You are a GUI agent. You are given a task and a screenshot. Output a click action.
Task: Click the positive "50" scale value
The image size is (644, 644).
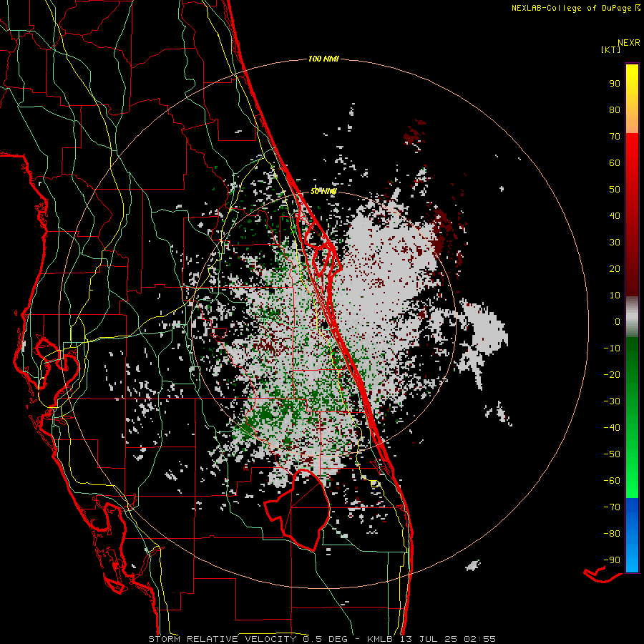pos(615,190)
